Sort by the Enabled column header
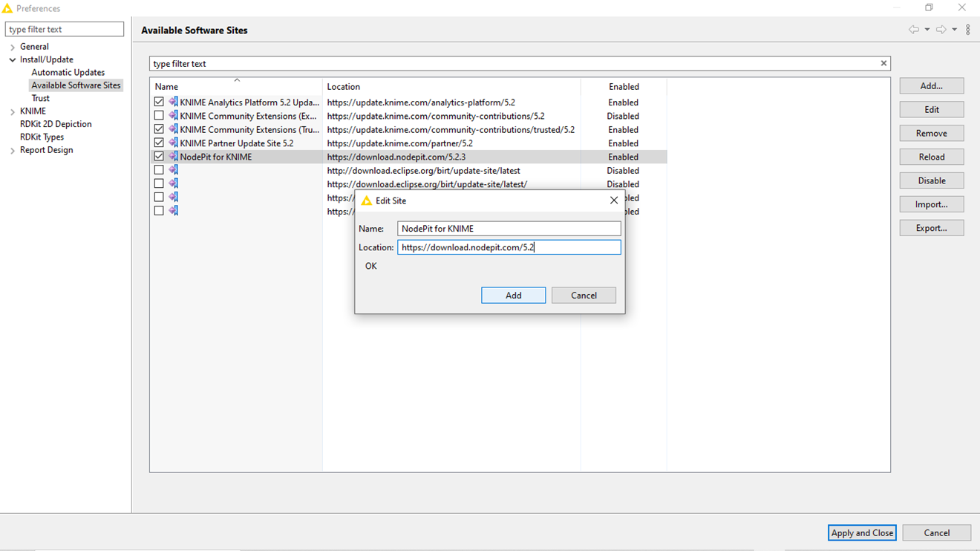980x551 pixels. click(x=624, y=86)
